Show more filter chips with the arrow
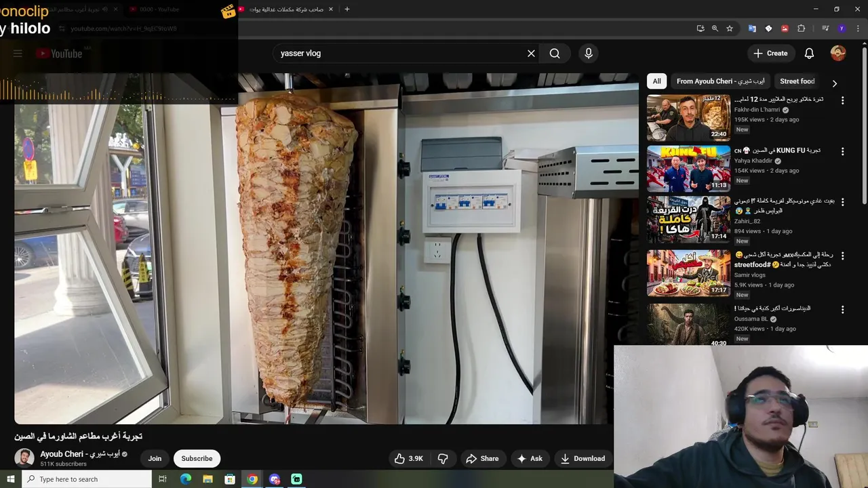Screen dimensions: 868x488 pyautogui.click(x=835, y=83)
